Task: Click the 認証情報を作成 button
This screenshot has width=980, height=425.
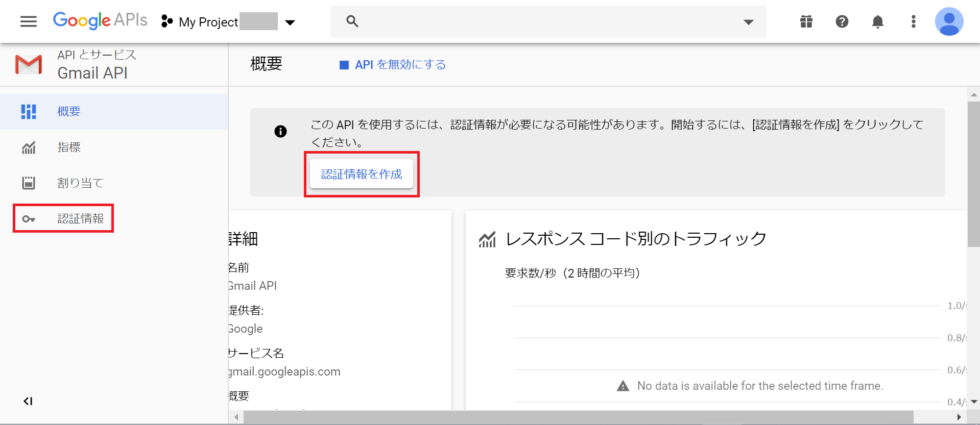Action: (362, 174)
